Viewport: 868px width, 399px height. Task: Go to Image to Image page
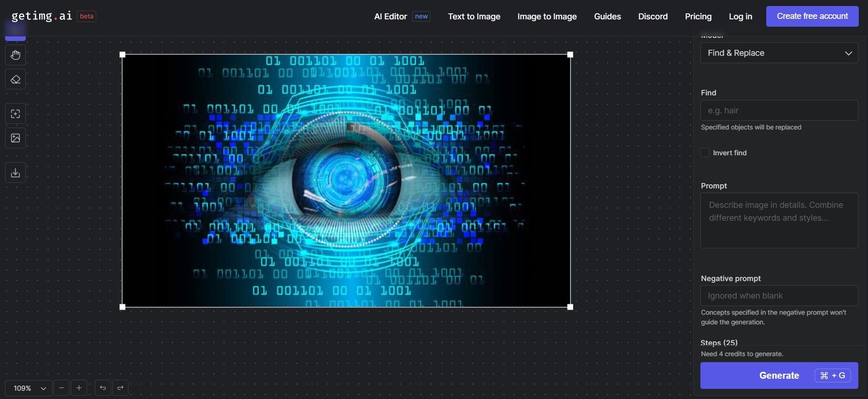[547, 17]
